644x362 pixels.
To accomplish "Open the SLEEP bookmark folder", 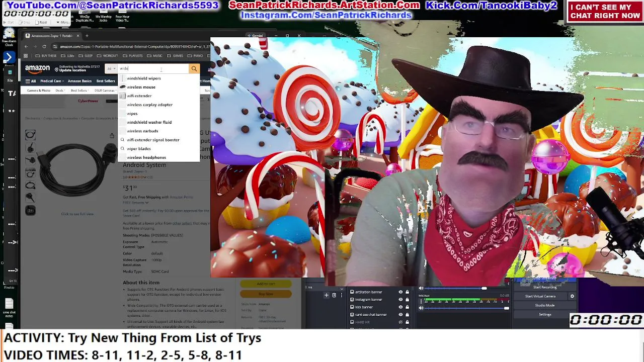I will pos(86,56).
